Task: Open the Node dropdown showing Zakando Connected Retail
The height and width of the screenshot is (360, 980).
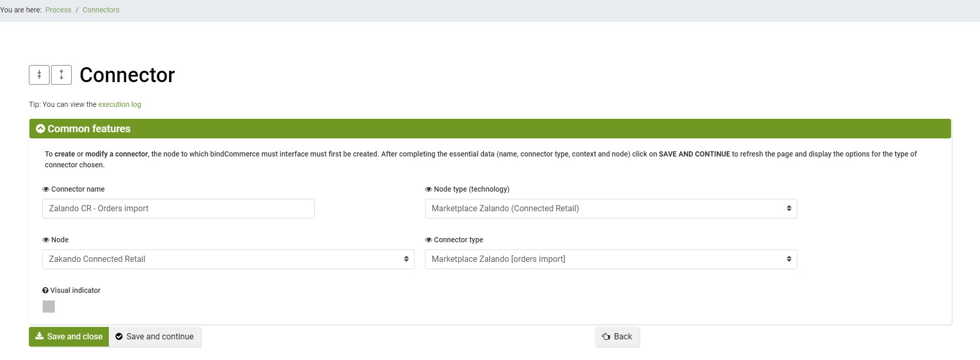Action: [228, 259]
